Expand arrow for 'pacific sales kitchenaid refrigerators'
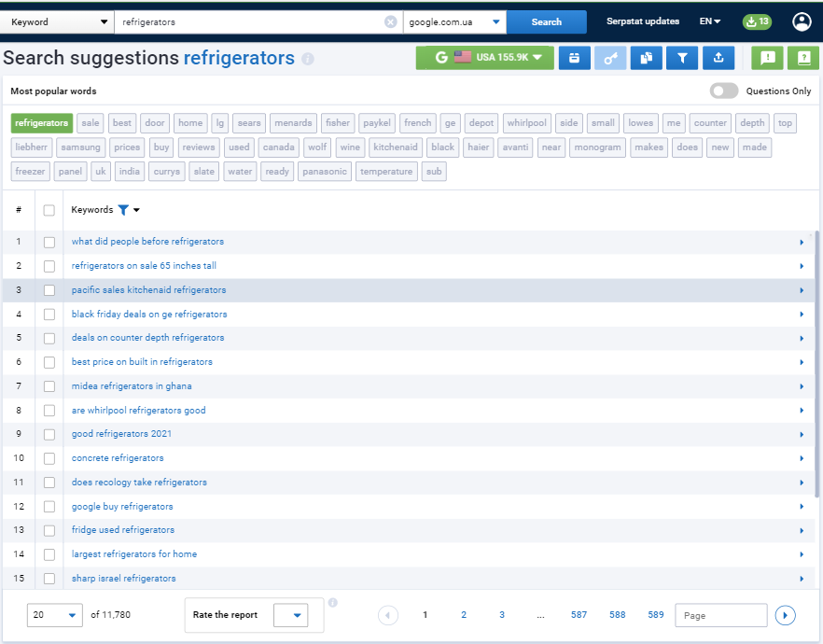Viewport: 823px width, 644px height. (802, 290)
